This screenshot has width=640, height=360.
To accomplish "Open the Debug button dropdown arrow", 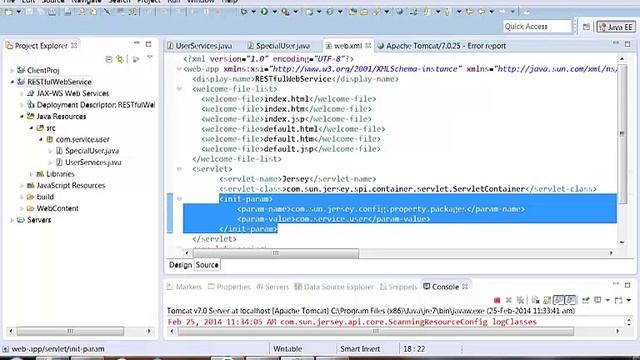I will [x=253, y=12].
